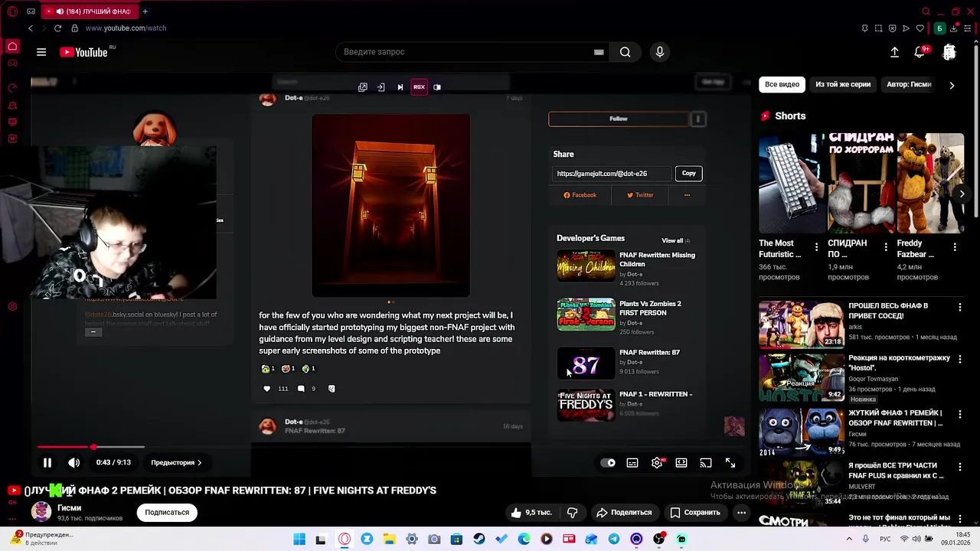This screenshot has width=980, height=551.
Task: Click the YouTube browser tab
Action: coord(89,11)
